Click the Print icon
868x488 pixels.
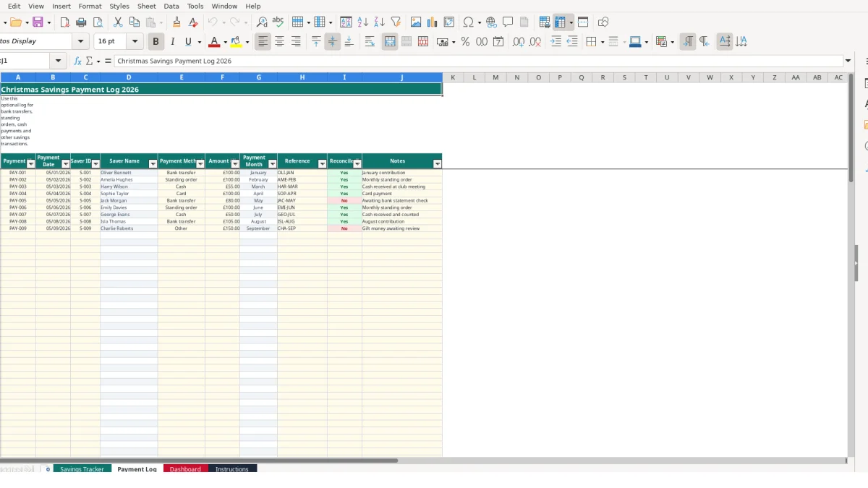pyautogui.click(x=81, y=22)
